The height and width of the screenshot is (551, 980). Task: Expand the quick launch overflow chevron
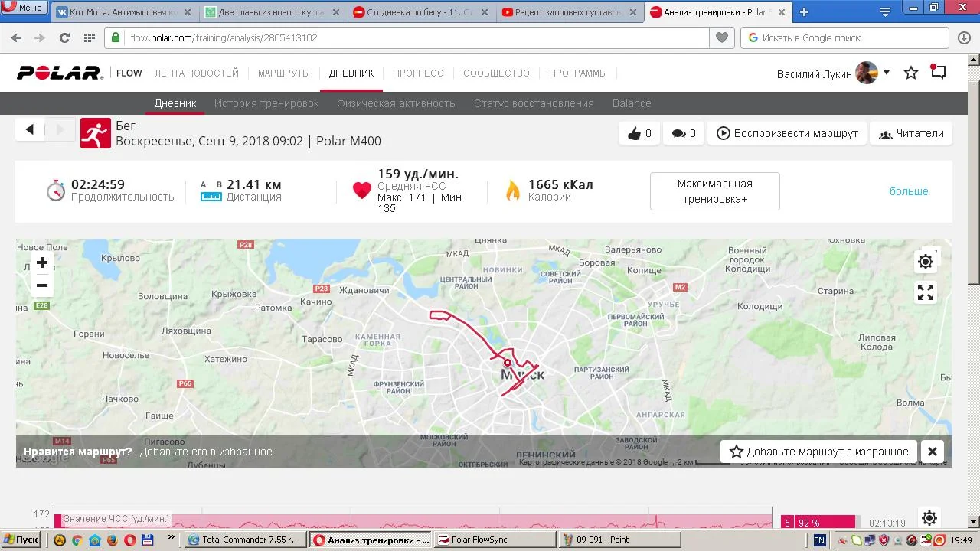(171, 538)
